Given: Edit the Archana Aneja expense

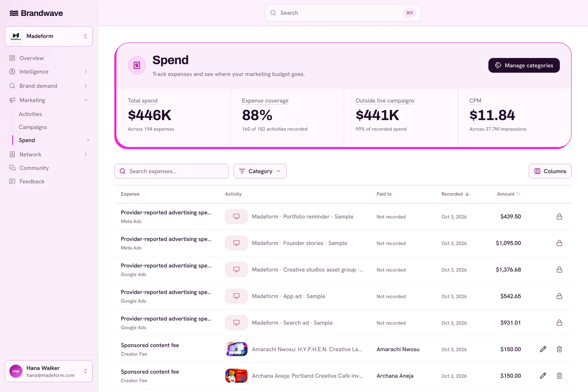Looking at the screenshot, I should pyautogui.click(x=543, y=376).
